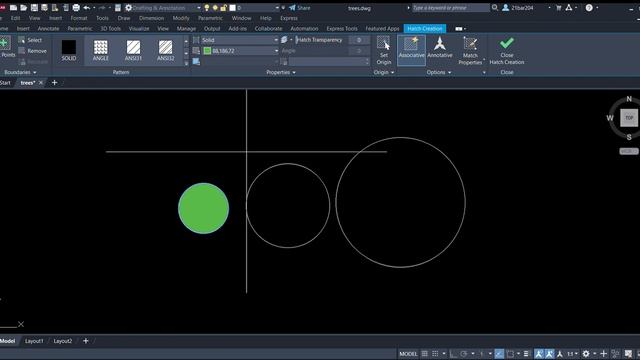Image resolution: width=640 pixels, height=360 pixels.
Task: Expand the Boundaries panel
Action: 20,72
